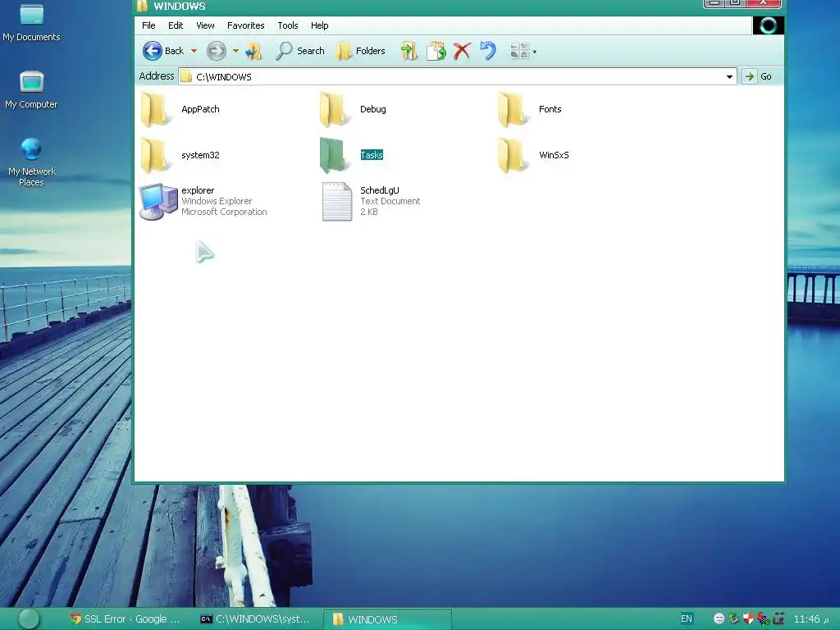This screenshot has width=840, height=630.
Task: Click the Go button
Action: (x=757, y=76)
